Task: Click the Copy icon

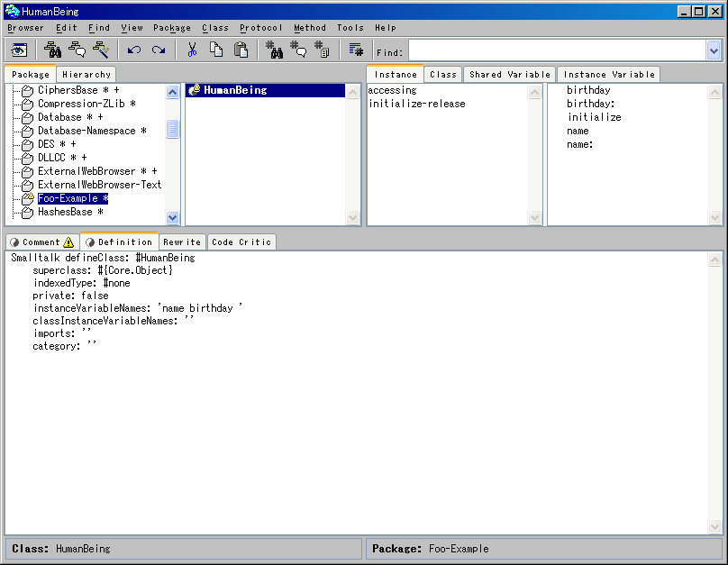Action: tap(216, 50)
